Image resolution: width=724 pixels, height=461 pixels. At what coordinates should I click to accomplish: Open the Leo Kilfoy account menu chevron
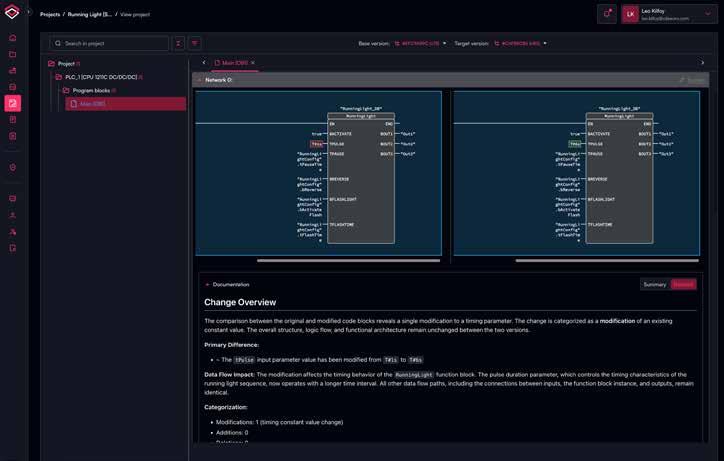point(707,14)
